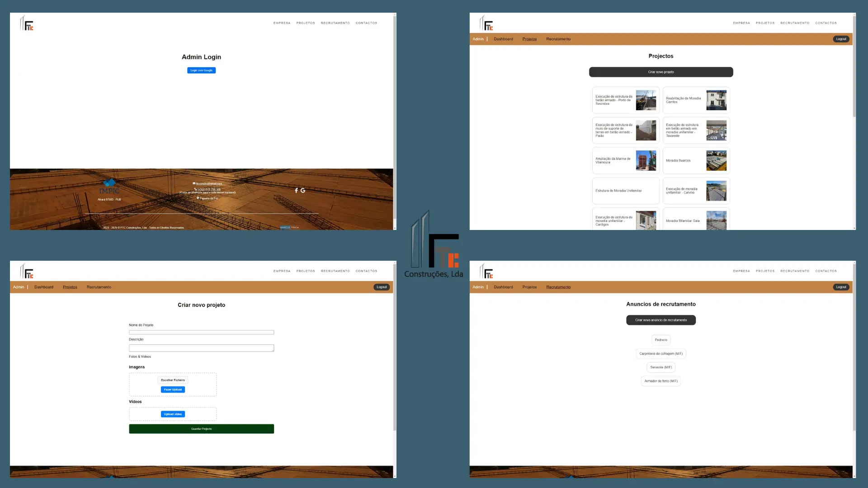The image size is (868, 488).
Task: Click Criar novo projeto on the Projectos page
Action: tap(660, 72)
